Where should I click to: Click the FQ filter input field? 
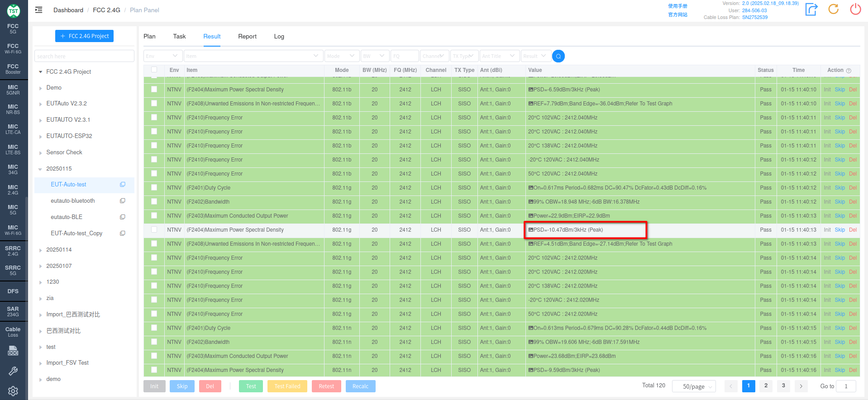405,56
